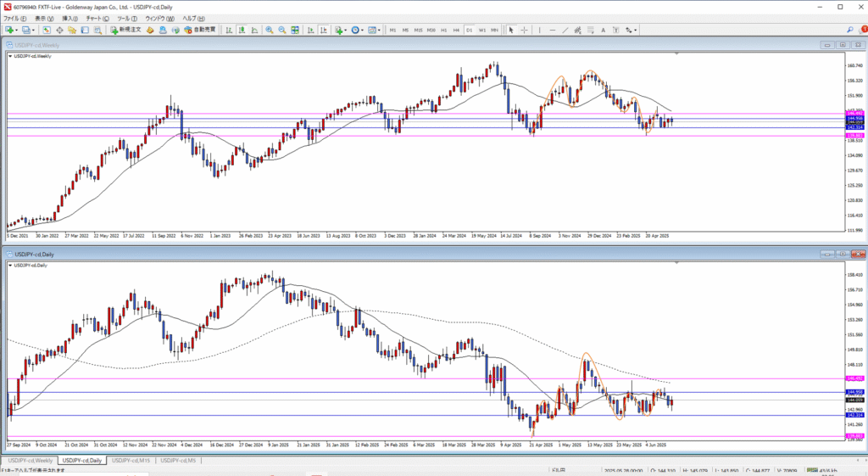The width and height of the screenshot is (868, 476).
Task: Select the trendline tool
Action: [x=565, y=30]
